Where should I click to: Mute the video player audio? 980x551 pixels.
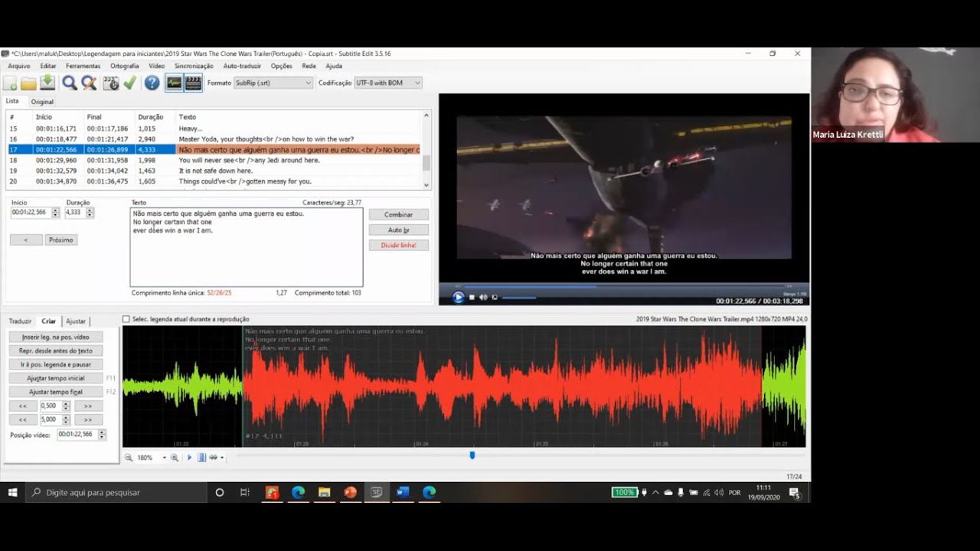click(x=483, y=297)
